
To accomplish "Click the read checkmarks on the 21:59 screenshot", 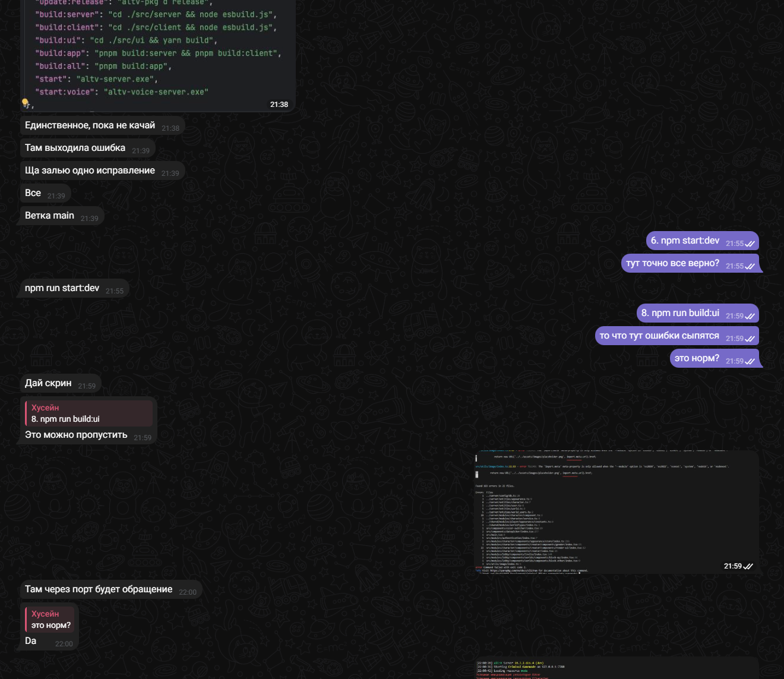I will [748, 566].
